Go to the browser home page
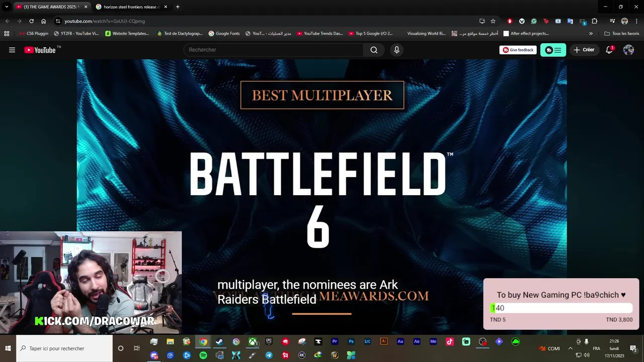This screenshot has height=362, width=644. (43, 21)
